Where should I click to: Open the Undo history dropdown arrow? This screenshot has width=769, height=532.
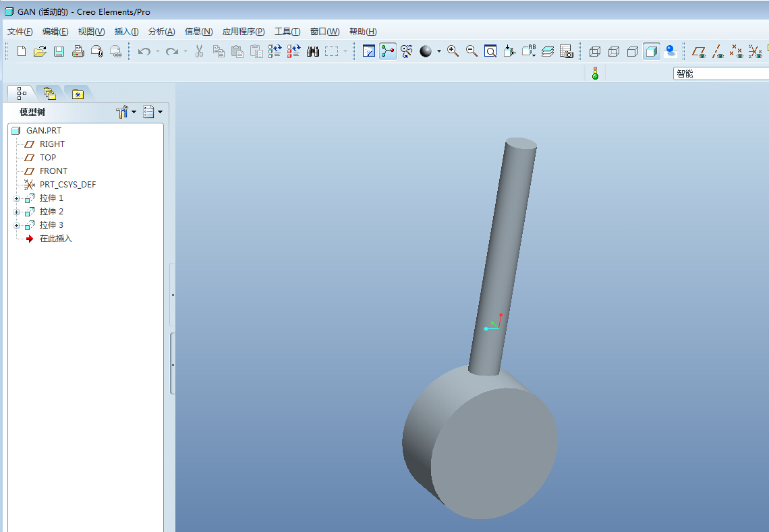157,51
